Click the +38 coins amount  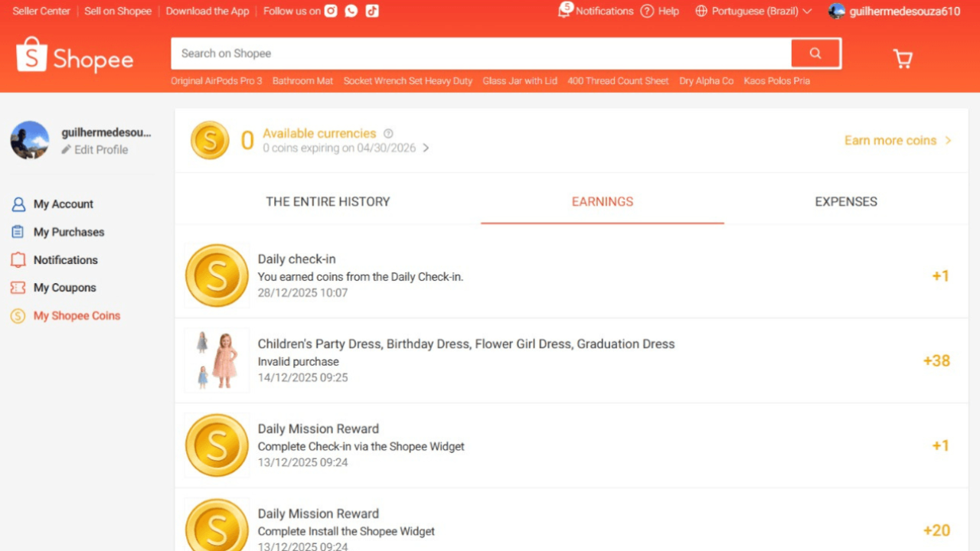[x=936, y=360]
